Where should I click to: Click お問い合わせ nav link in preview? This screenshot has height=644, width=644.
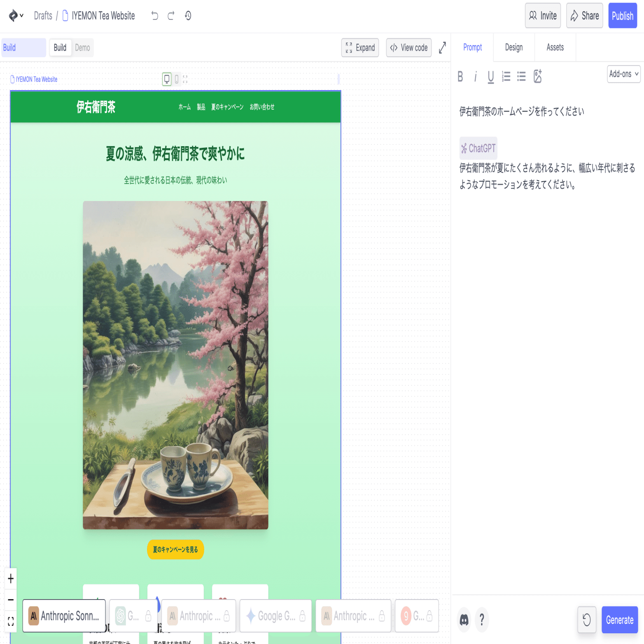pyautogui.click(x=262, y=107)
